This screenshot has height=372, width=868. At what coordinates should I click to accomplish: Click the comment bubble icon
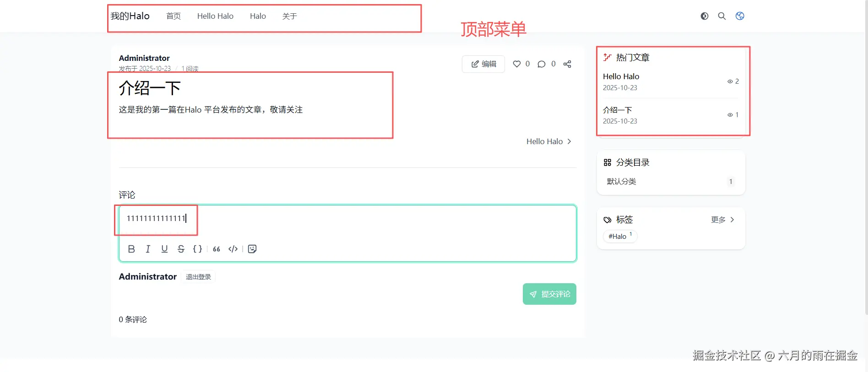click(x=542, y=64)
